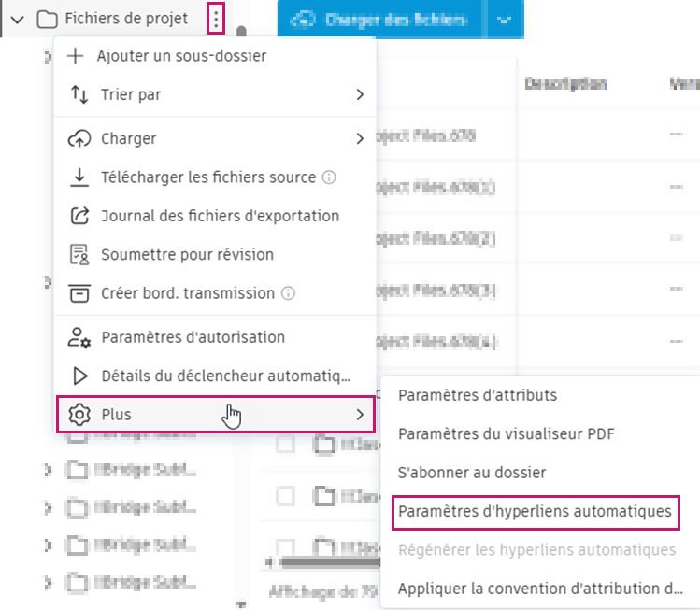This screenshot has width=700, height=610.
Task: Click S'abonner au dossier
Action: pos(472,473)
